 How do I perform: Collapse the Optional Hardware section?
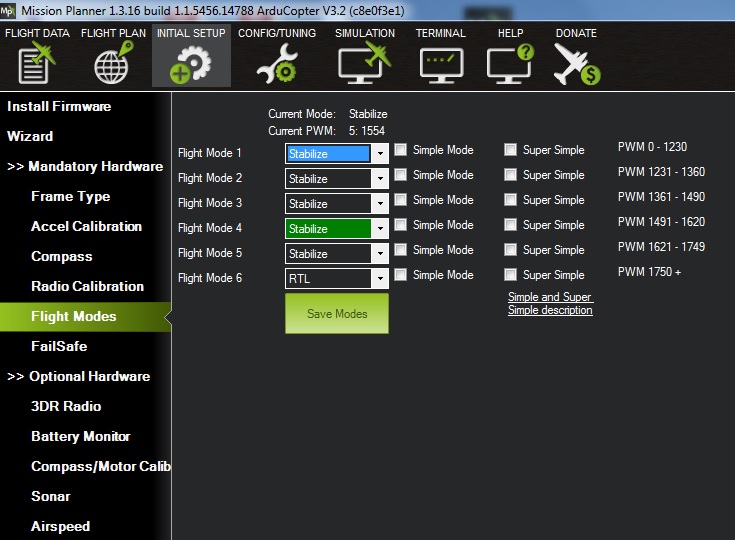coord(79,376)
